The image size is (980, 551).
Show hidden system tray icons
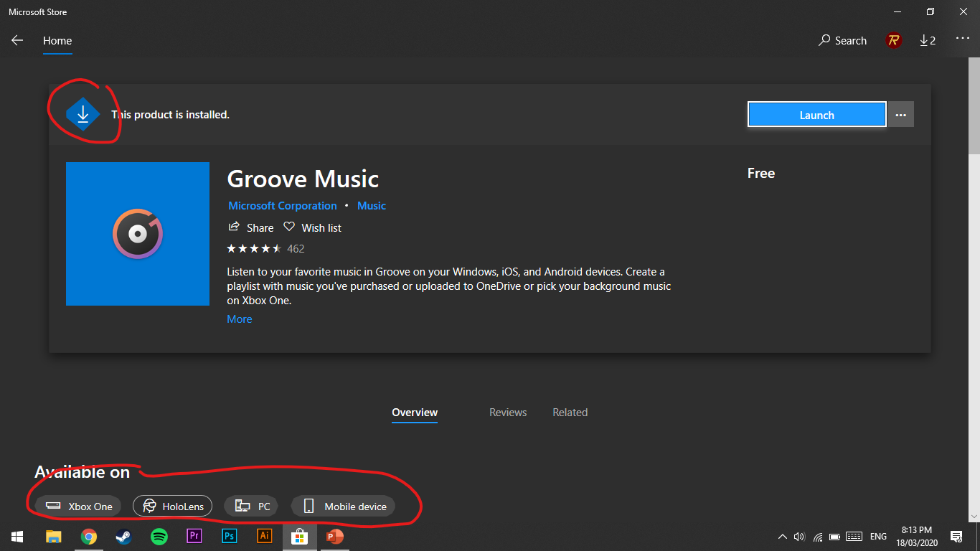[783, 537]
